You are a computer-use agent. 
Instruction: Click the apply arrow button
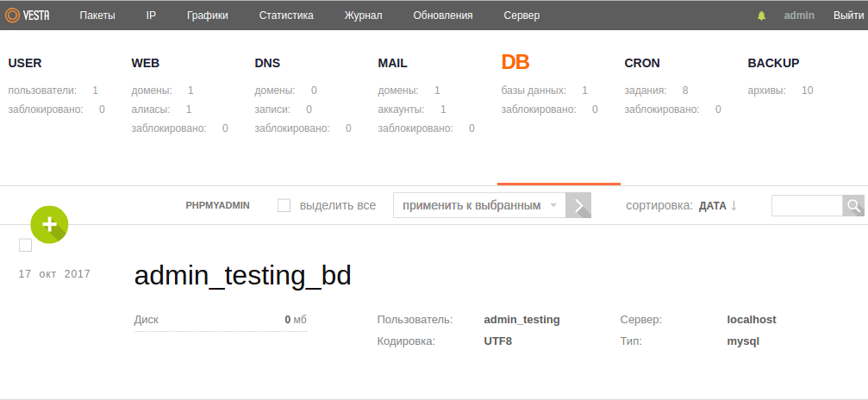pyautogui.click(x=578, y=205)
